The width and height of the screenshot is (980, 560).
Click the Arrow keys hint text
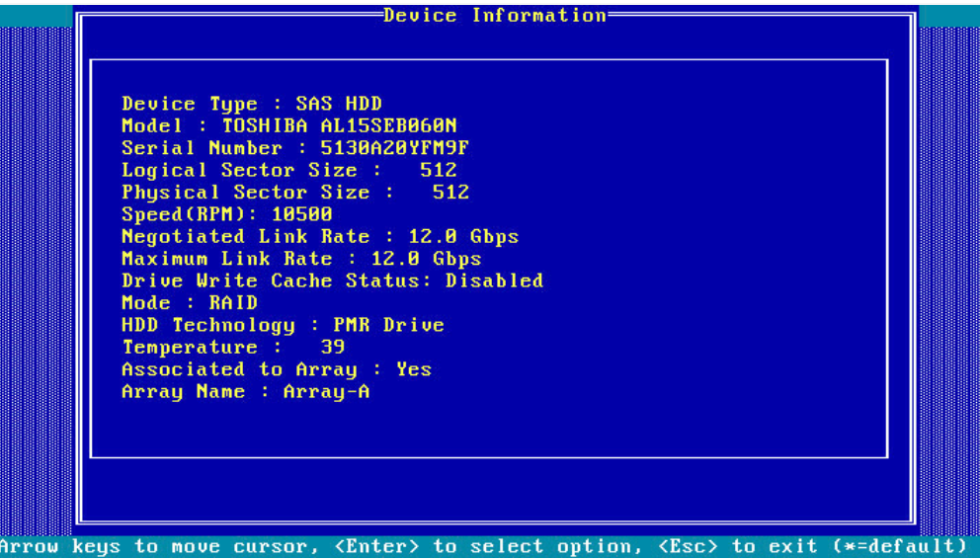tap(59, 547)
